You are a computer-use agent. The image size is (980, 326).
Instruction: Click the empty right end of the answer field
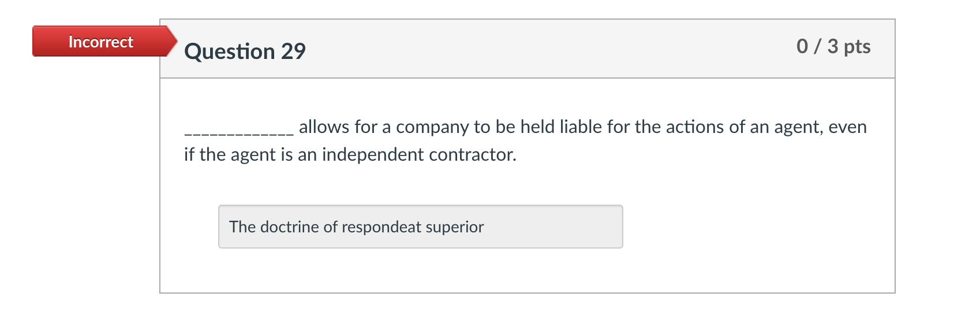tap(577, 227)
